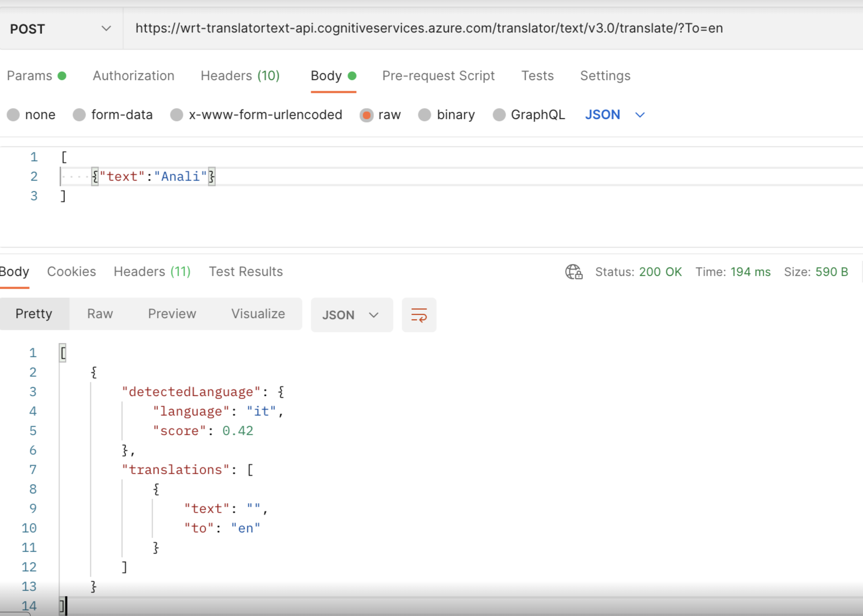The image size is (863, 616).
Task: Select the raw body radio button
Action: click(x=366, y=115)
